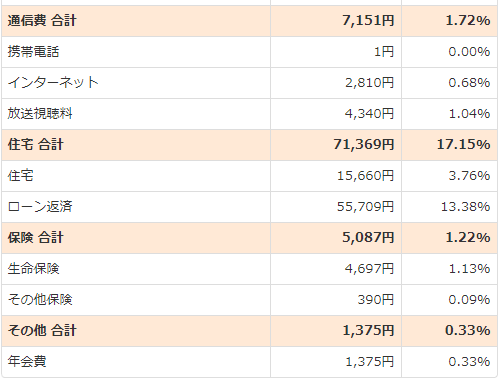Click the 通信費 合計 header row
The width and height of the screenshot is (503, 383).
pyautogui.click(x=249, y=21)
